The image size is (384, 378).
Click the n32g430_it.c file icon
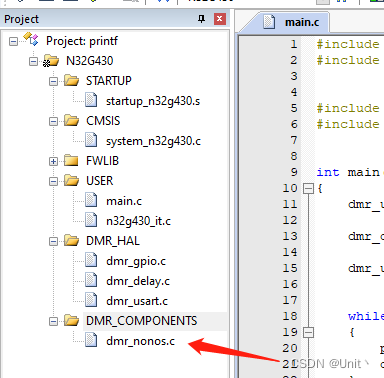pyautogui.click(x=91, y=220)
